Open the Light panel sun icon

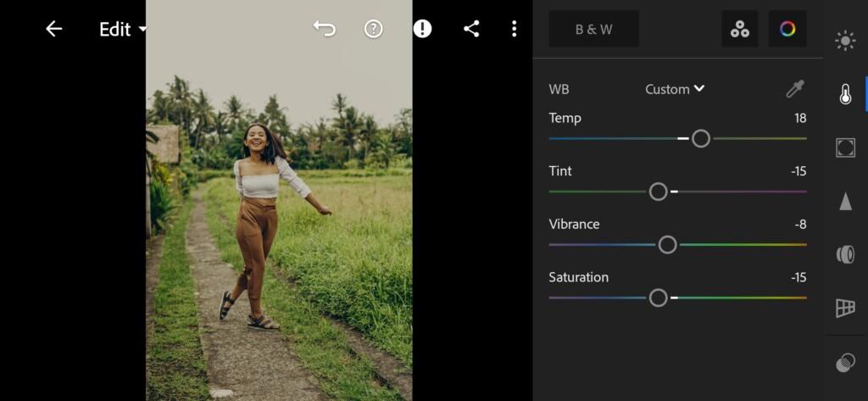[x=845, y=41]
